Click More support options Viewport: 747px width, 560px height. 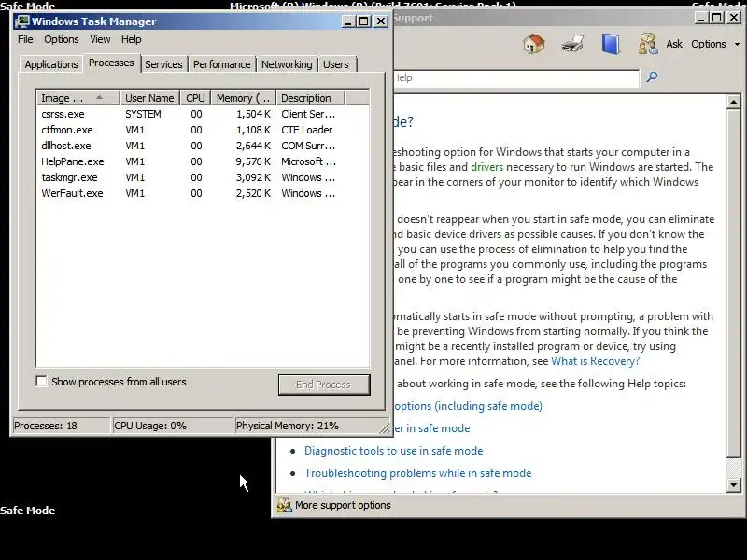(x=343, y=505)
